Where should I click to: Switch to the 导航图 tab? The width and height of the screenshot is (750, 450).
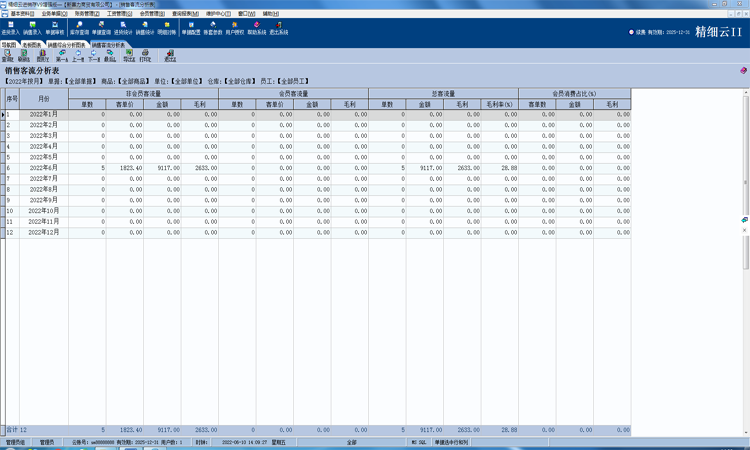coord(9,45)
